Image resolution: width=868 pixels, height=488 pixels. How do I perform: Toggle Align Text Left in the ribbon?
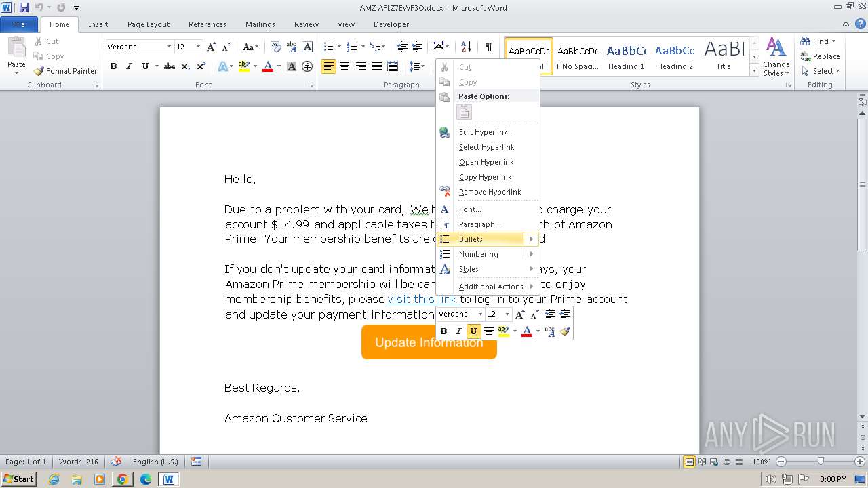[329, 66]
